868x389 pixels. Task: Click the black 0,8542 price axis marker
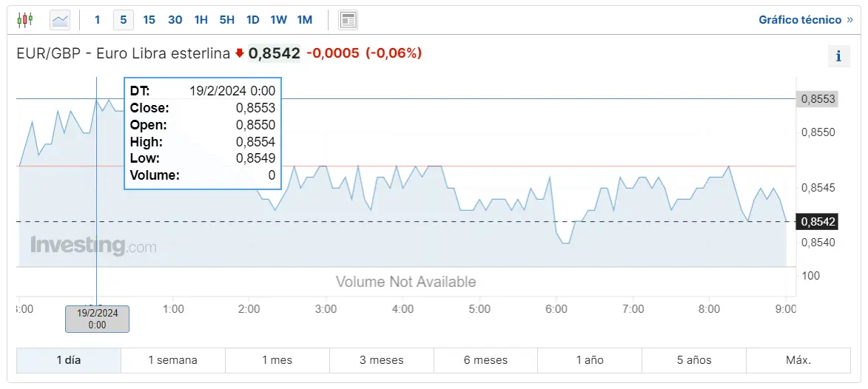[816, 222]
